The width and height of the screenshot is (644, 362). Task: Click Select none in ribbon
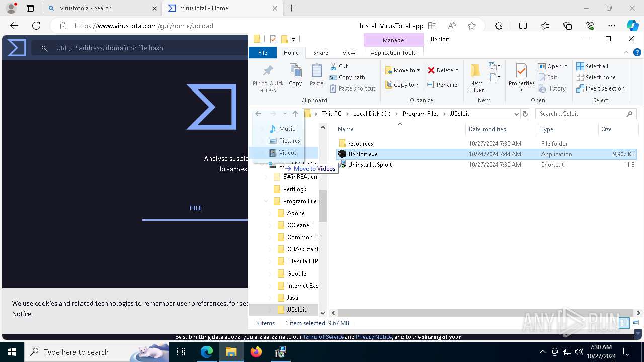click(x=596, y=77)
